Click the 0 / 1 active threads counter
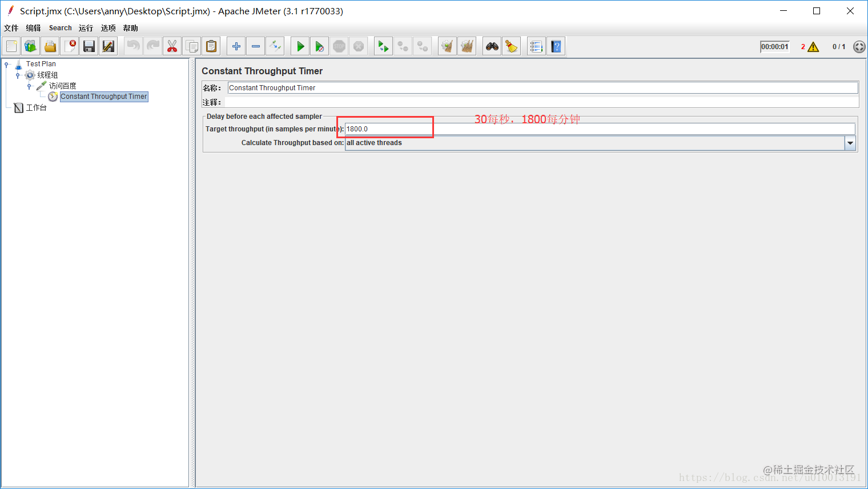The height and width of the screenshot is (489, 868). point(839,47)
